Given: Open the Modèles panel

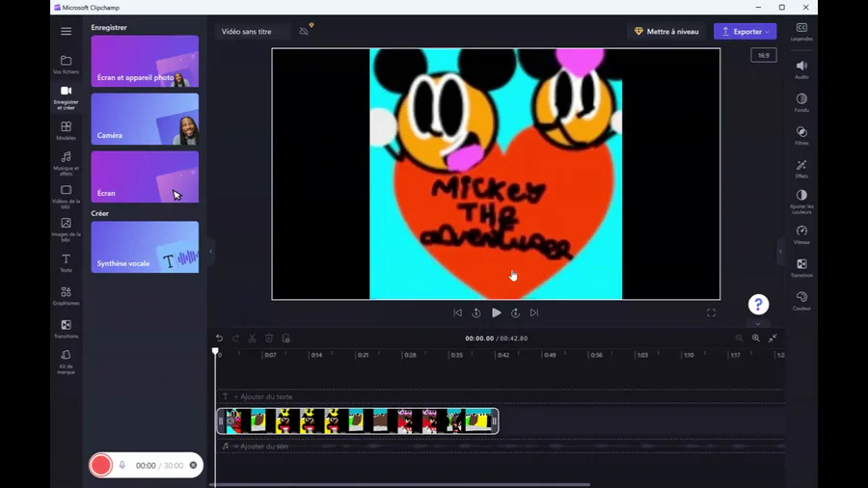Looking at the screenshot, I should pos(66,130).
